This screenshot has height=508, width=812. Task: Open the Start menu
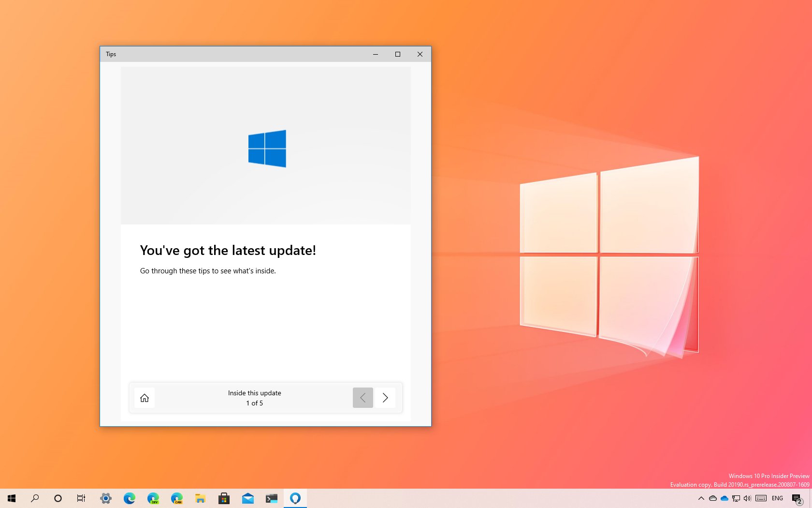click(x=12, y=498)
